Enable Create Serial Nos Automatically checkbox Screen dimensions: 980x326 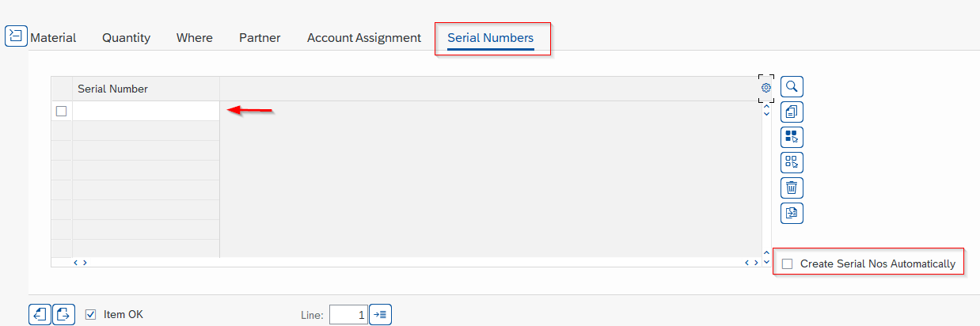[787, 263]
